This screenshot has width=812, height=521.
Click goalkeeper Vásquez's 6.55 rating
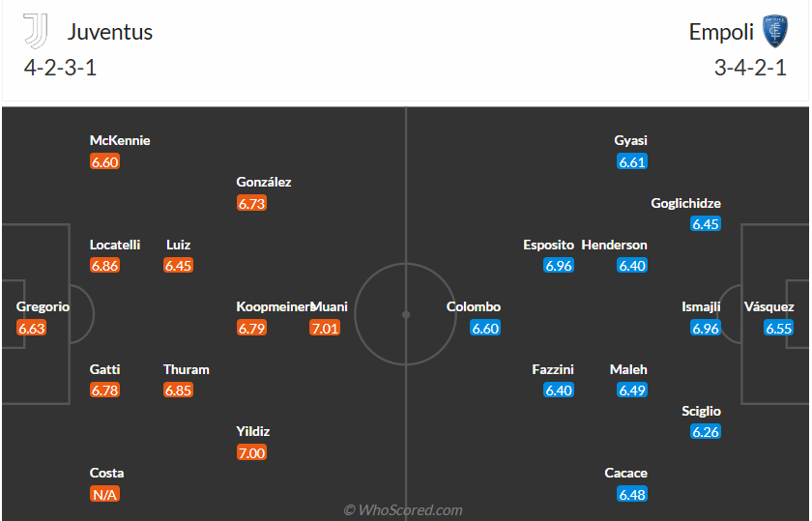779,329
